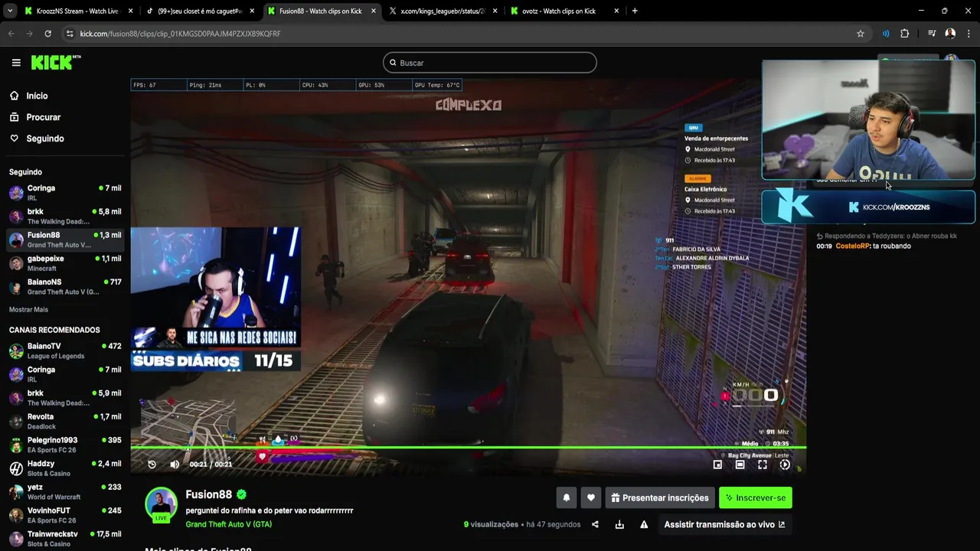
Task: Switch to x.com kings_leaguebr tab
Action: click(x=443, y=11)
